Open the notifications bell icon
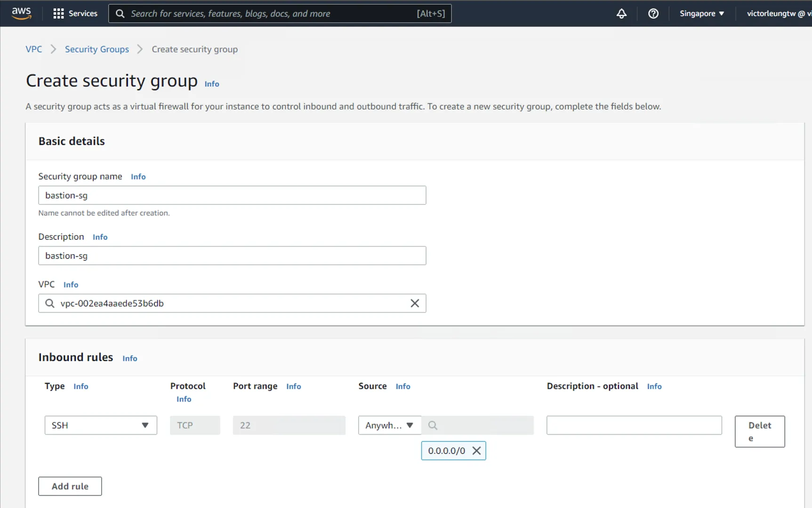This screenshot has height=508, width=812. pos(621,14)
